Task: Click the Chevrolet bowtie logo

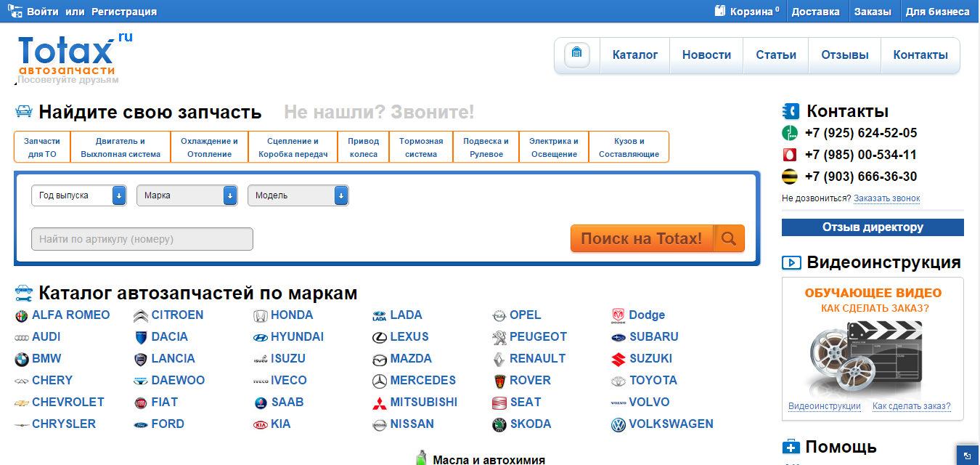Action: [22, 403]
